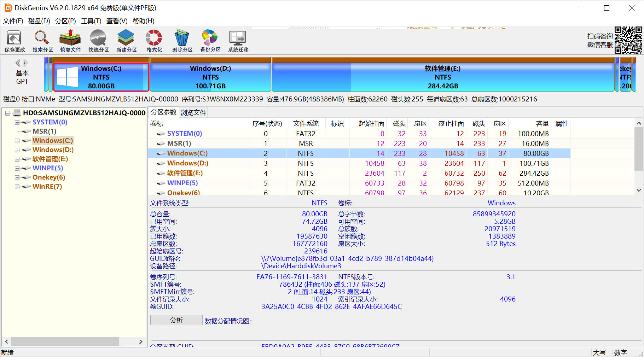Click the partition table vertical scrollbar thumb

pyautogui.click(x=639, y=149)
